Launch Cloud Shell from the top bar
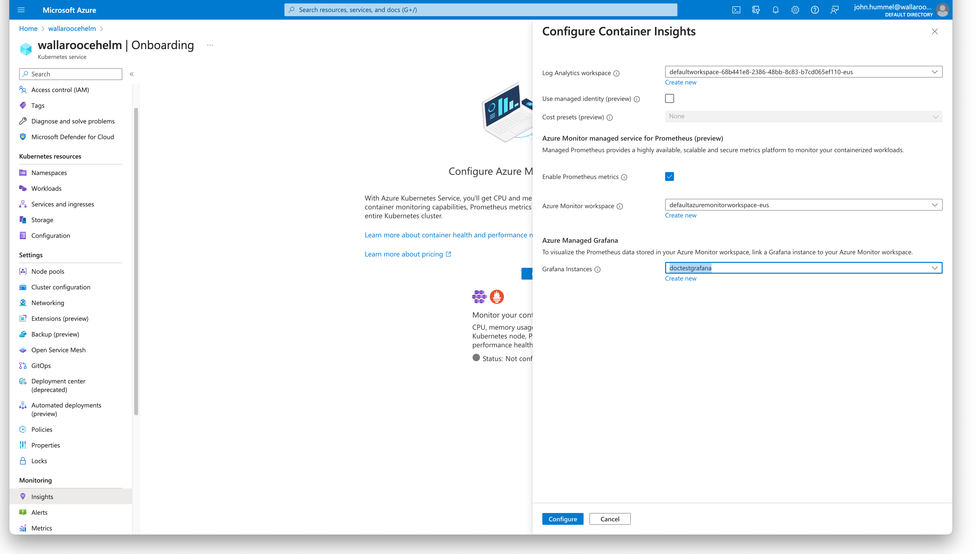Image resolution: width=980 pixels, height=554 pixels. pos(736,10)
